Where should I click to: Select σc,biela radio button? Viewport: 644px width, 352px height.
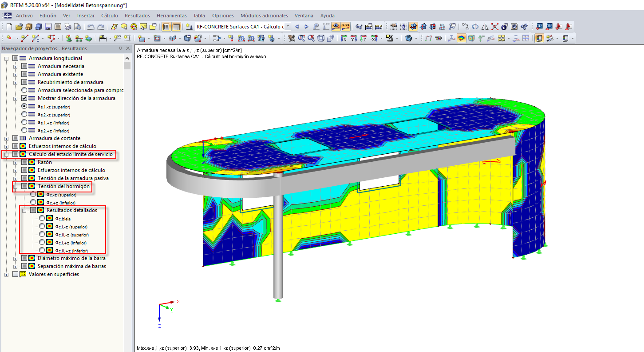coord(42,218)
